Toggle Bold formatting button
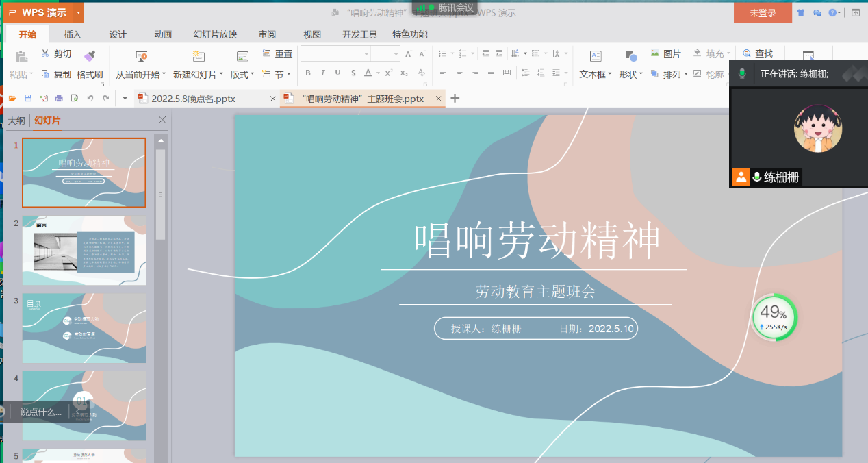The width and height of the screenshot is (868, 463). pyautogui.click(x=308, y=73)
